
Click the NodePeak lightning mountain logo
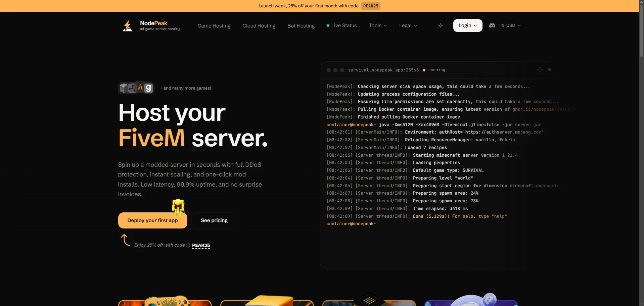tap(128, 25)
